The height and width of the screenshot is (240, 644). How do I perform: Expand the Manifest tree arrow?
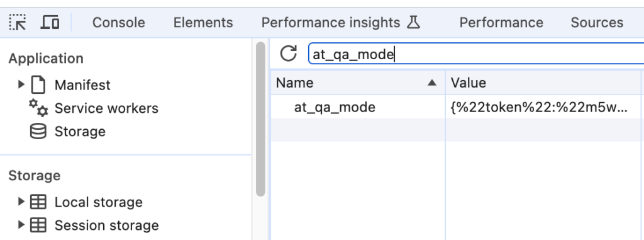tap(21, 85)
